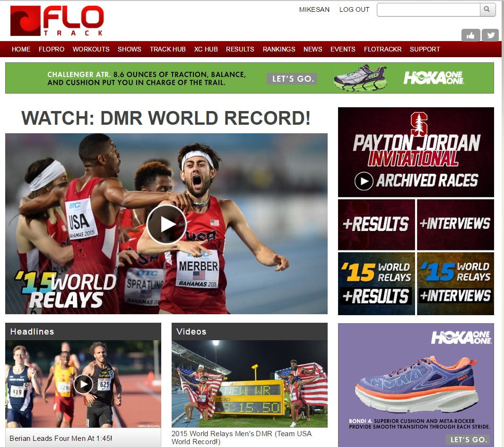
Task: Open 2015 World Relays Men's DMR video link
Action: point(242,438)
